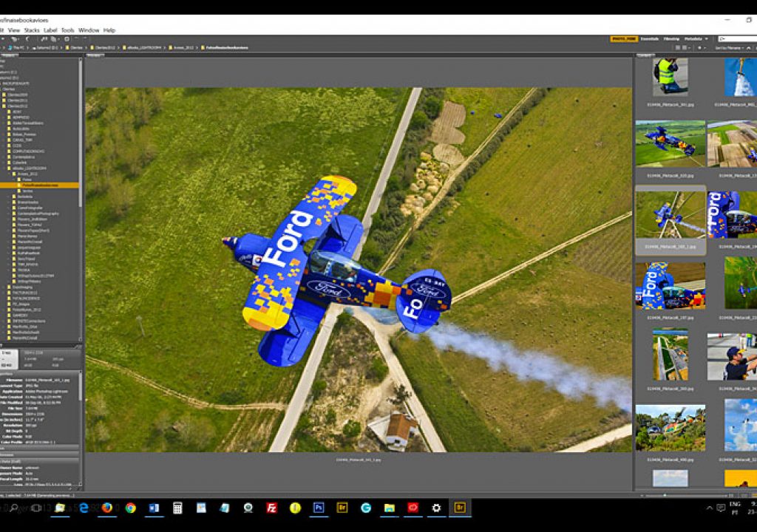757x532 pixels.
Task: Select the highlighted folder in Folders tree
Action: tap(40, 185)
